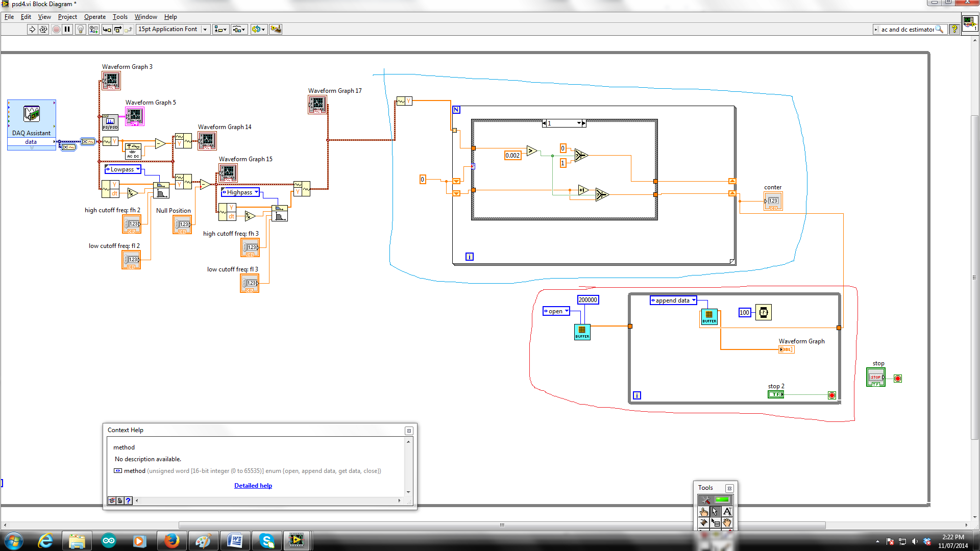Select the stop 2 Boolean terminal

tap(776, 394)
